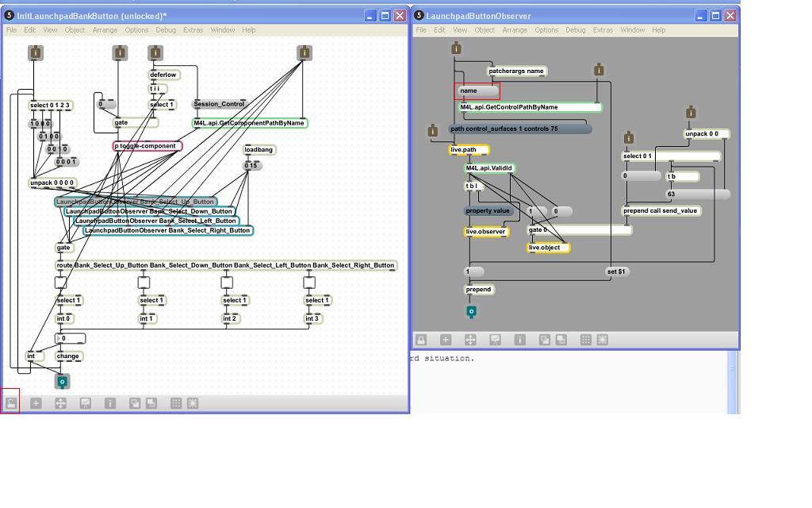Click the plus new-object icon in LaunchpadButtonObserver toolbar

[446, 340]
